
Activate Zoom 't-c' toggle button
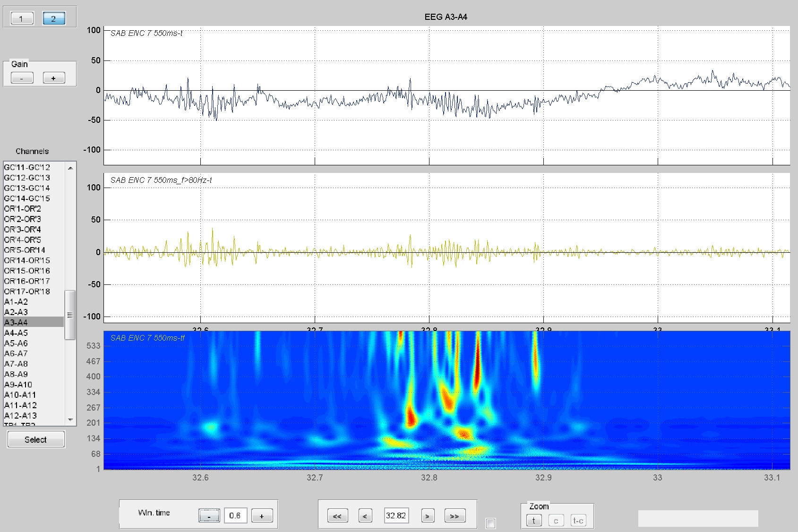pos(578,521)
